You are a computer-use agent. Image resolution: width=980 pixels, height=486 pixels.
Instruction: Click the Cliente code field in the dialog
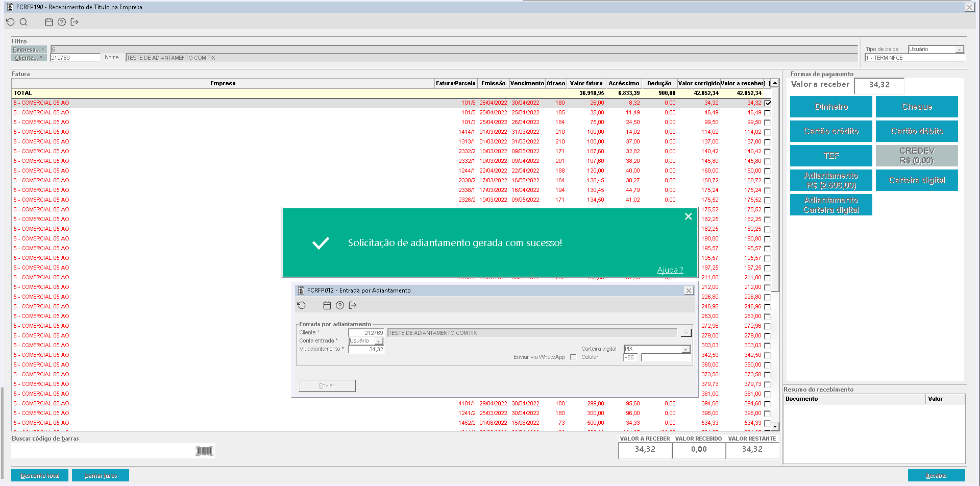pos(366,333)
